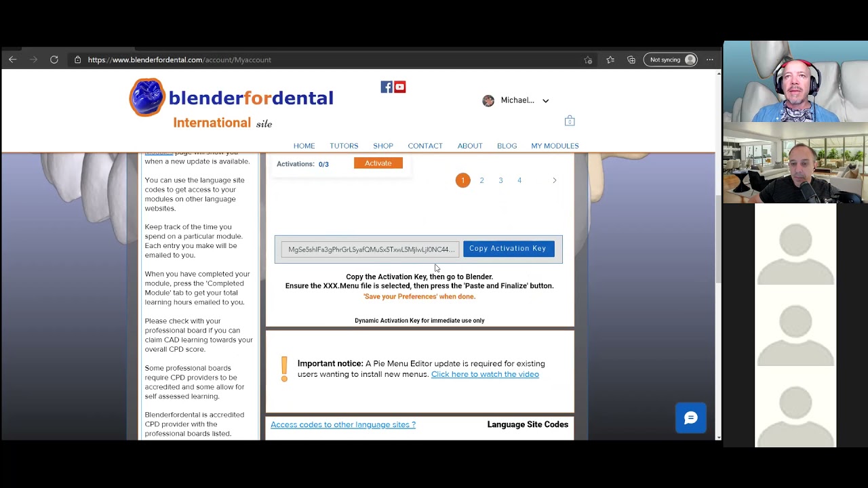Expand the Michael account dropdown arrow
The image size is (868, 488).
[x=545, y=101]
